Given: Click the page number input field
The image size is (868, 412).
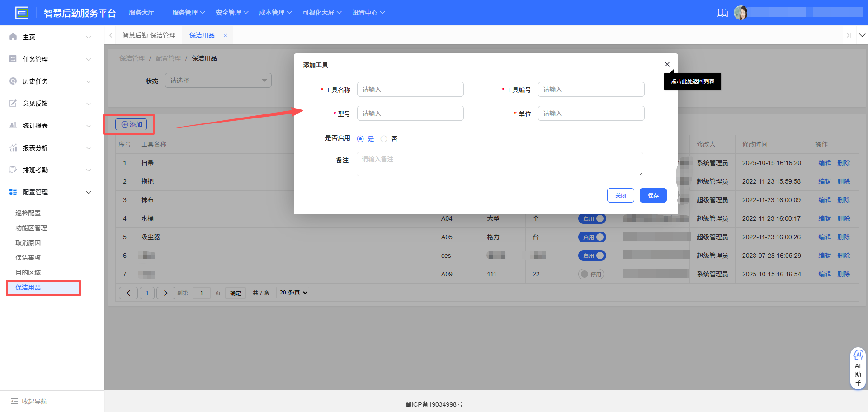Looking at the screenshot, I should point(202,293).
